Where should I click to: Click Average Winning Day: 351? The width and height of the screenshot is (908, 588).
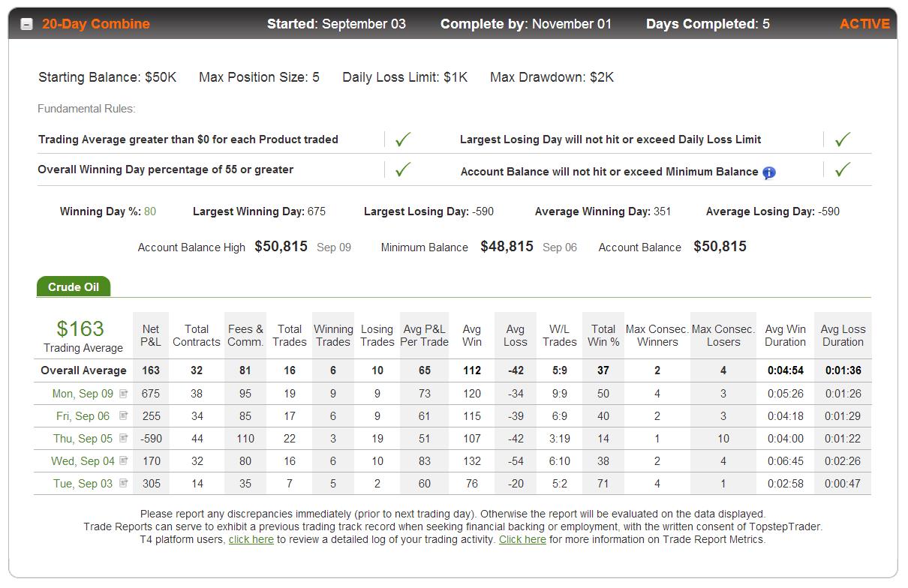(603, 211)
